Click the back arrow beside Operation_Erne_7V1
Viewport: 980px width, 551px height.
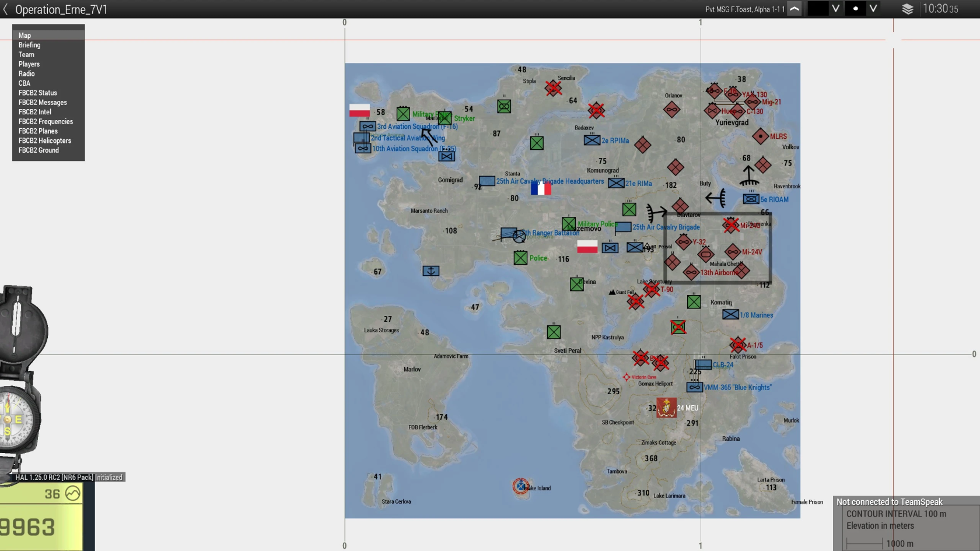(x=6, y=9)
